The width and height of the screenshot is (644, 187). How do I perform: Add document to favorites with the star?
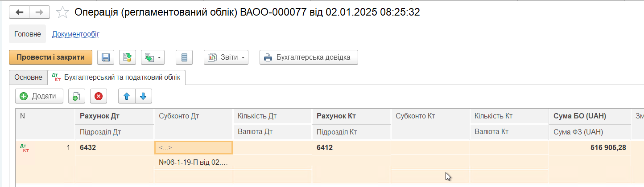62,13
